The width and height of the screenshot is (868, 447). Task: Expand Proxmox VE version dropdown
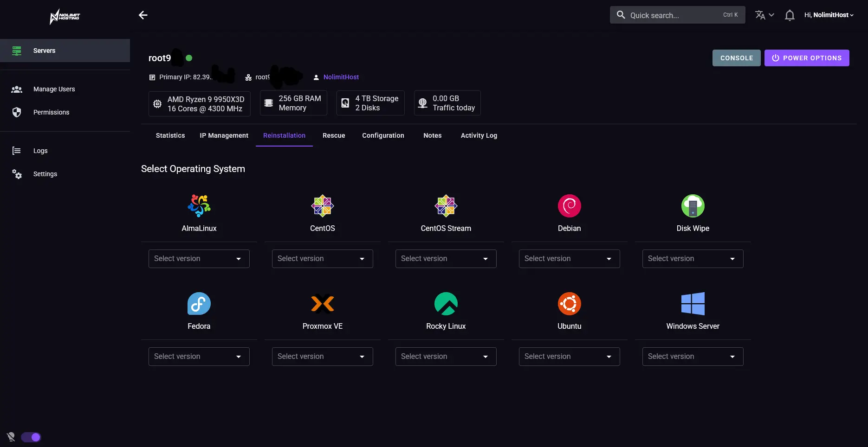pos(323,357)
